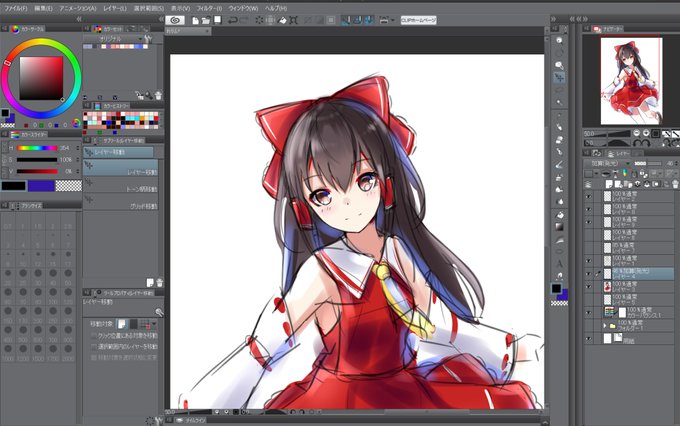This screenshot has height=426, width=680.
Task: Click the Navigator preview thumbnail
Action: [631, 81]
